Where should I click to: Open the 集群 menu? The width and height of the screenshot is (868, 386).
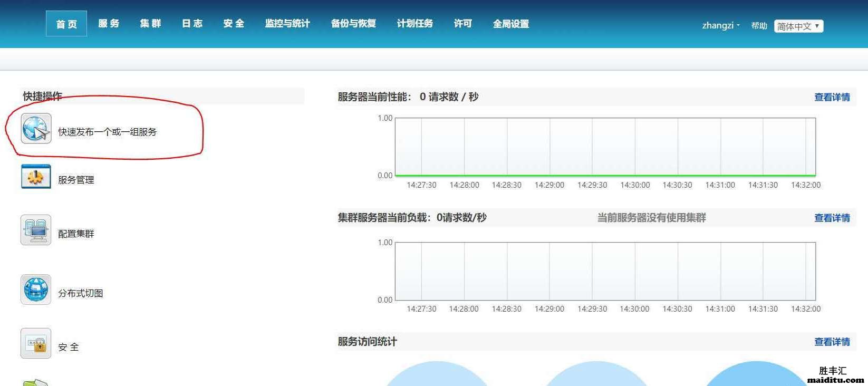150,23
